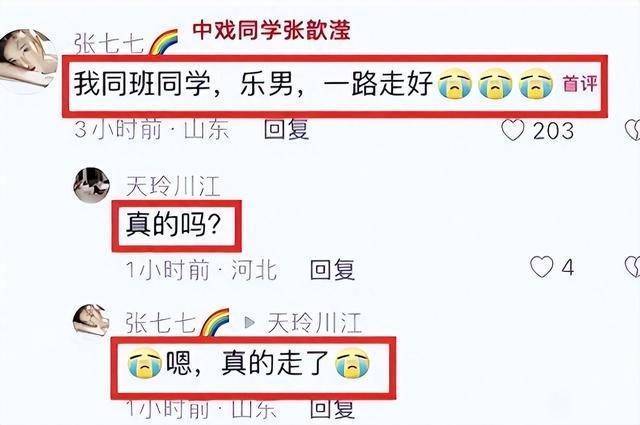Viewport: 640px width, 425px height.
Task: Like the top comment with 203 likes
Action: [513, 131]
